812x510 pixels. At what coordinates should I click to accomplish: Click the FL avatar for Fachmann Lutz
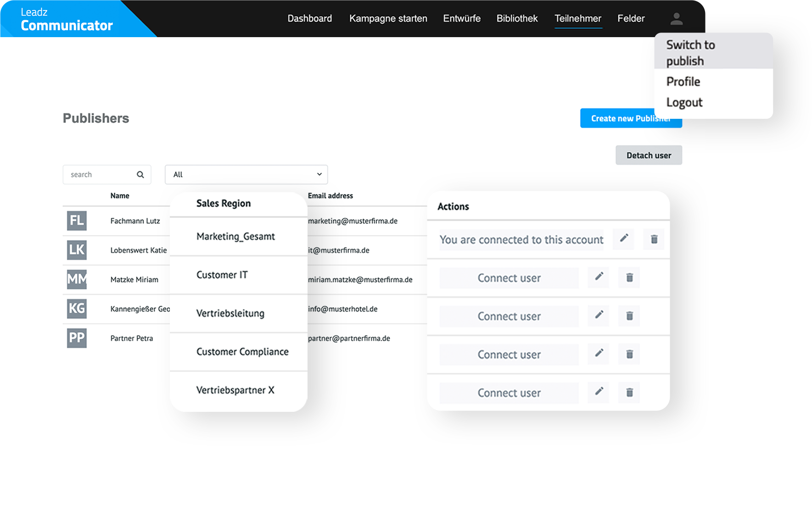coord(77,221)
